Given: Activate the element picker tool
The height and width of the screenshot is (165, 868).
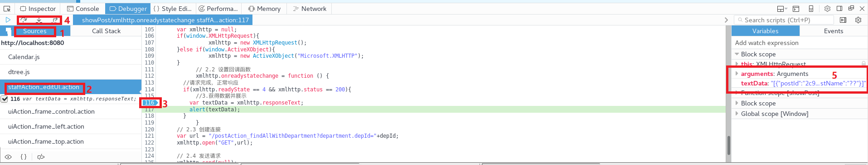Looking at the screenshot, I should pyautogui.click(x=7, y=9).
